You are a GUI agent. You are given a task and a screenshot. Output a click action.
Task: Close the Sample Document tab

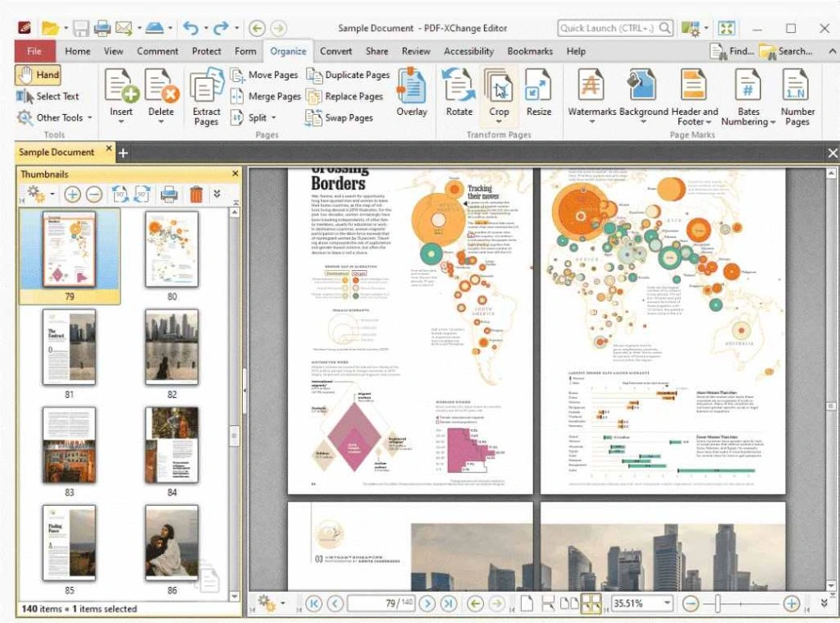(x=109, y=149)
